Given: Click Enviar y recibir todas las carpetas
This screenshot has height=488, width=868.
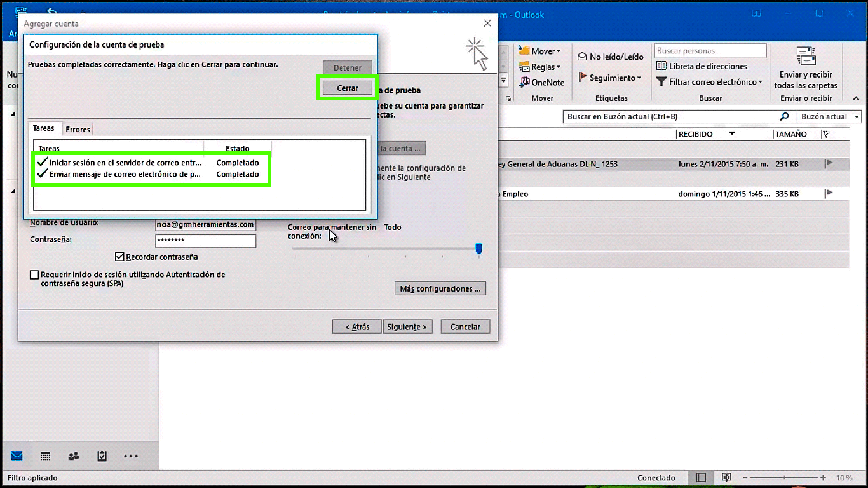Looking at the screenshot, I should pyautogui.click(x=806, y=69).
